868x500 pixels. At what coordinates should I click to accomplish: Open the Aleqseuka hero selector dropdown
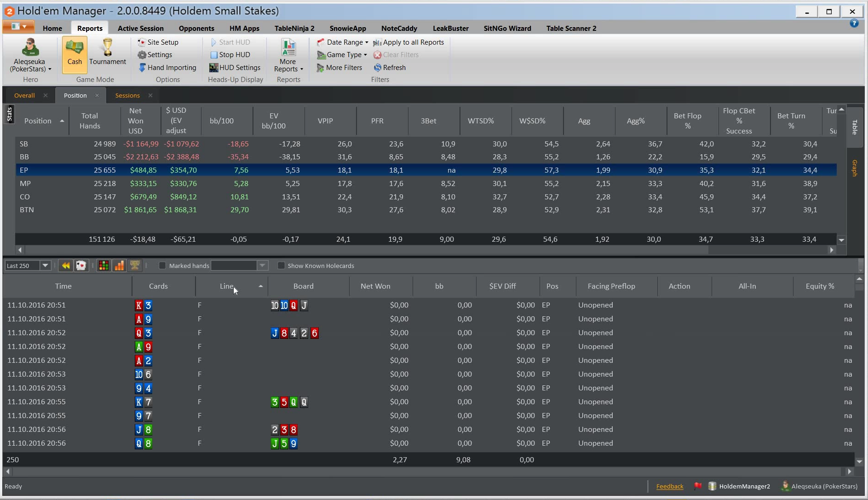pos(30,55)
